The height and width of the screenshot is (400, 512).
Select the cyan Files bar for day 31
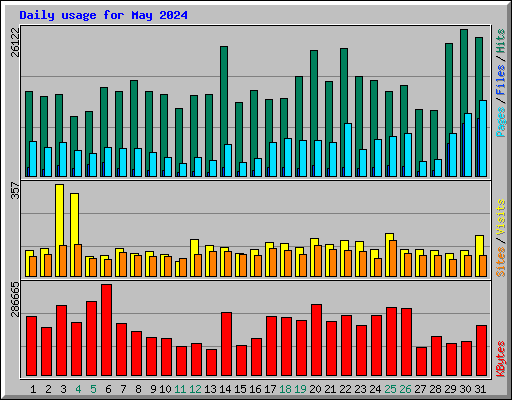[x=483, y=138]
